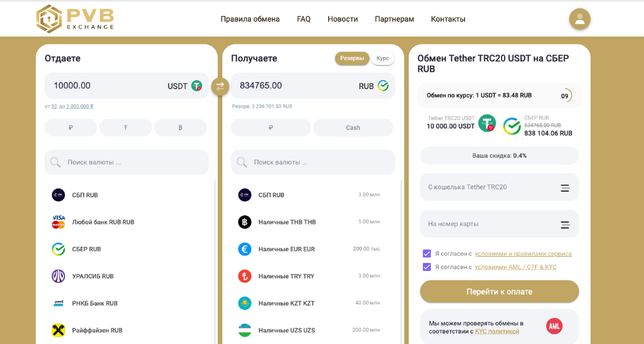The height and width of the screenshot is (344, 644).
Task: Open the Партнерам page
Action: [x=394, y=19]
